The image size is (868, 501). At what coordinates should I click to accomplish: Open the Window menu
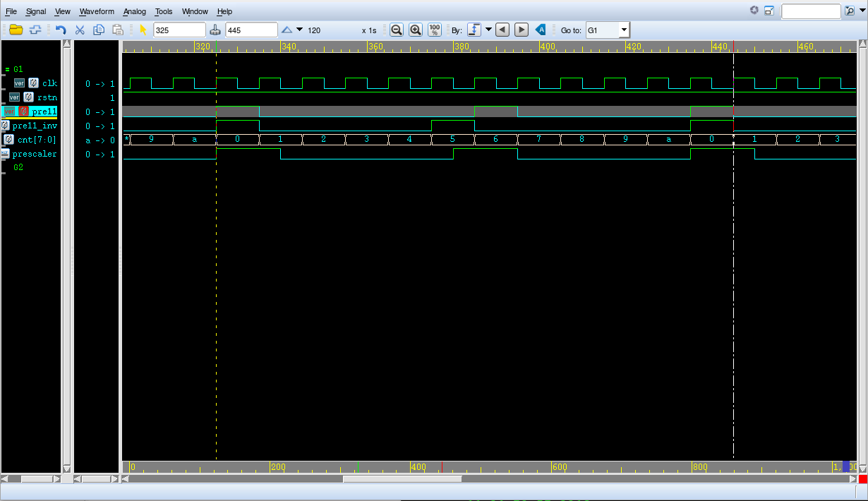[x=195, y=11]
